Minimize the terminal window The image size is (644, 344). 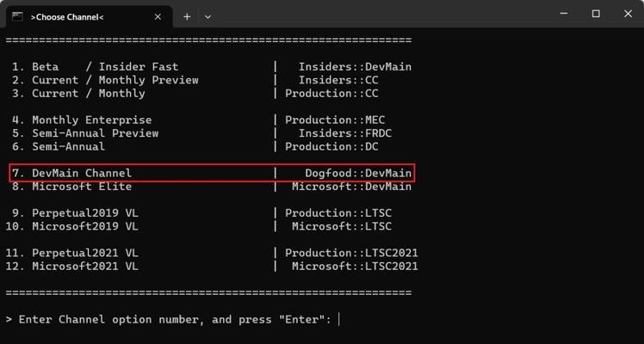point(563,14)
